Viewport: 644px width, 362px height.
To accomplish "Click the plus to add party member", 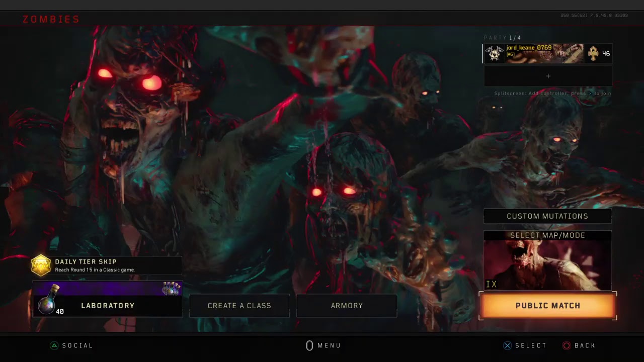I will click(x=548, y=76).
